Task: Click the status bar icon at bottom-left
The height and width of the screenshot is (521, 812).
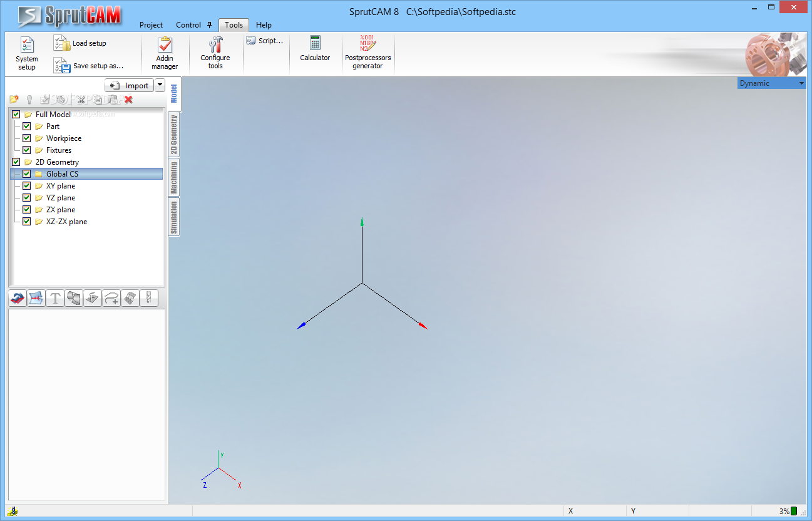Action: click(x=13, y=511)
